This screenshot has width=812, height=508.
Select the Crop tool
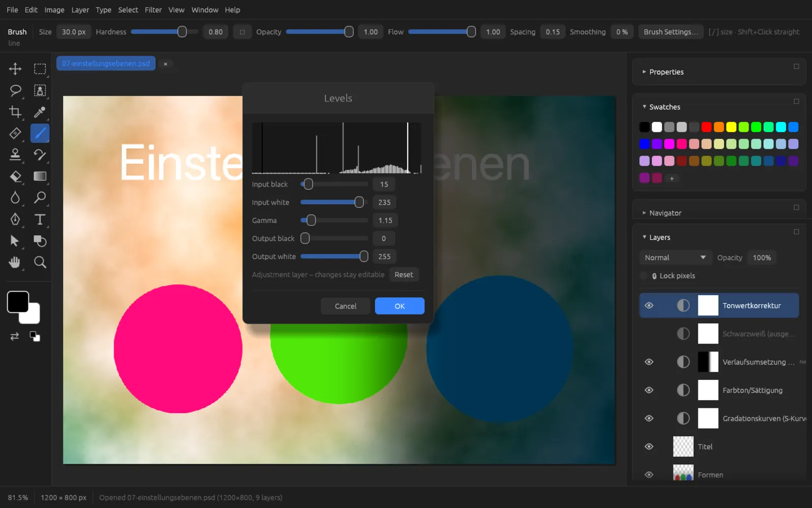(x=15, y=112)
